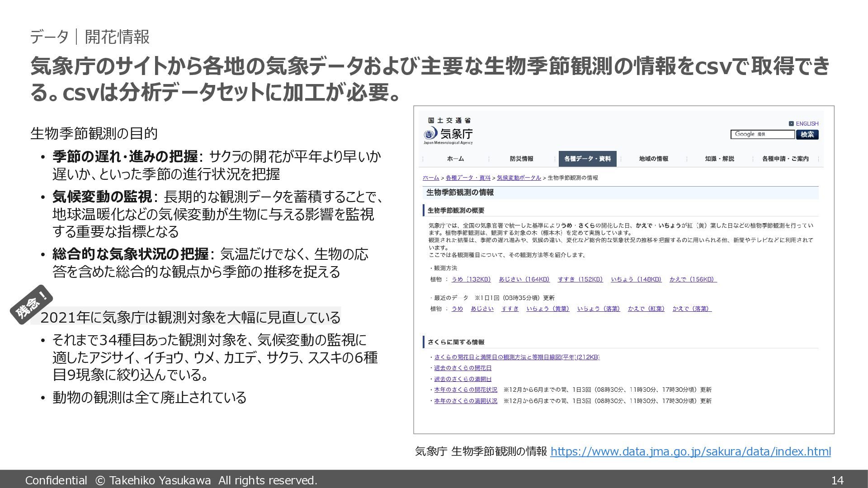Open the 過去のさくらの開花日 link
The width and height of the screenshot is (868, 488).
coord(462,368)
